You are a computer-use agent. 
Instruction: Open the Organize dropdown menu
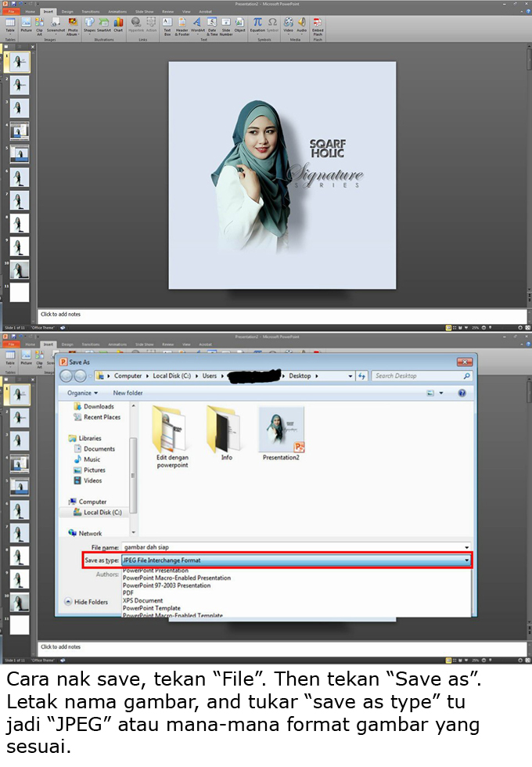[82, 393]
